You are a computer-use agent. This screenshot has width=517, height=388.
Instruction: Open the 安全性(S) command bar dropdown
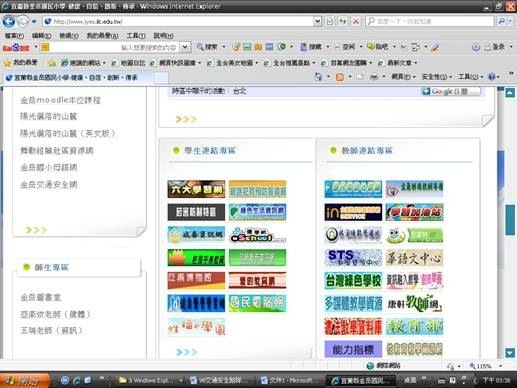coord(437,77)
